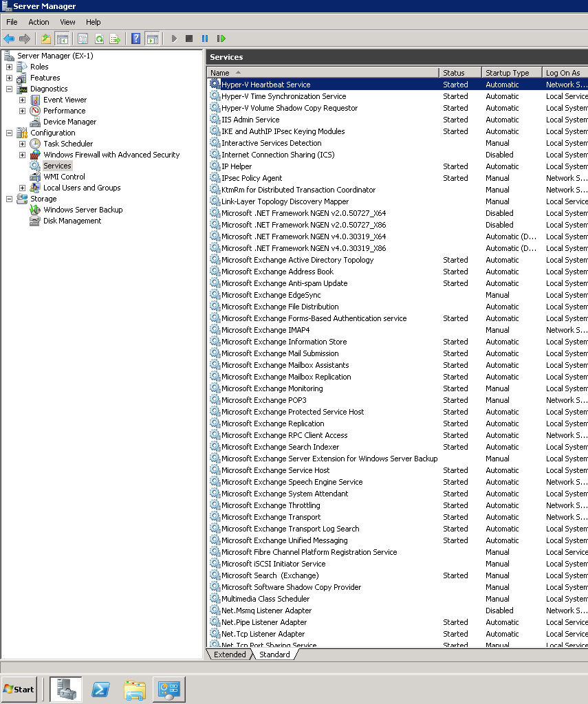This screenshot has width=588, height=704.
Task: Stop the selected service with stop icon
Action: 189,38
